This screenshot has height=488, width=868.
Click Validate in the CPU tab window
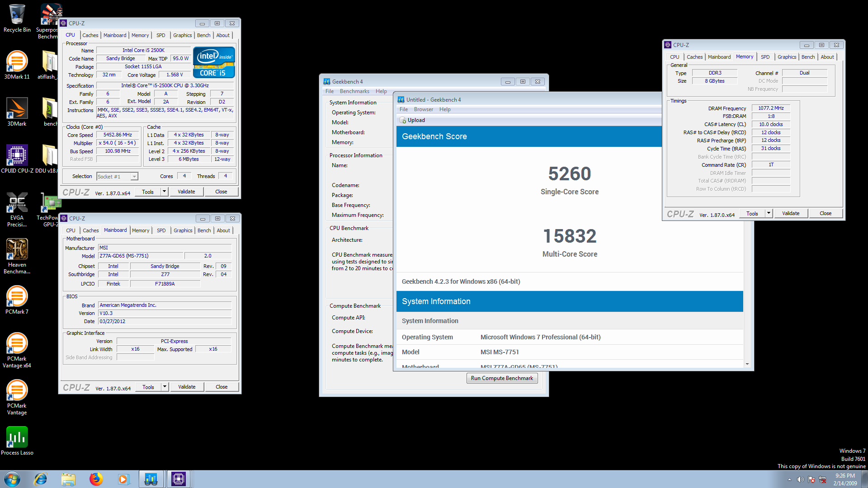(186, 192)
